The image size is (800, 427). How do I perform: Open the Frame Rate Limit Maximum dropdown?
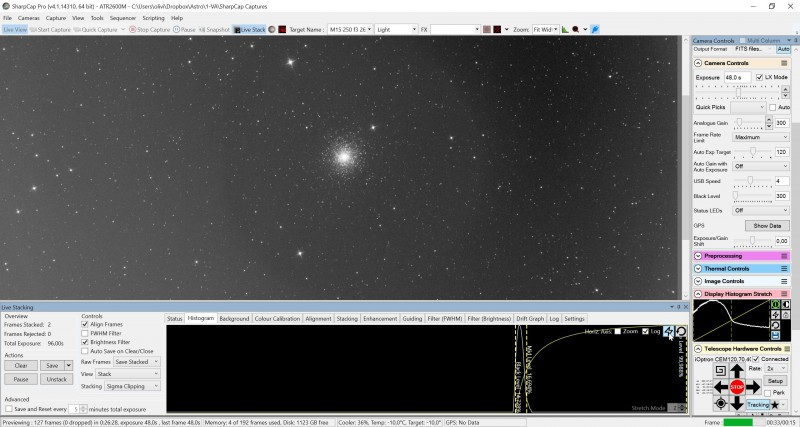(x=761, y=137)
